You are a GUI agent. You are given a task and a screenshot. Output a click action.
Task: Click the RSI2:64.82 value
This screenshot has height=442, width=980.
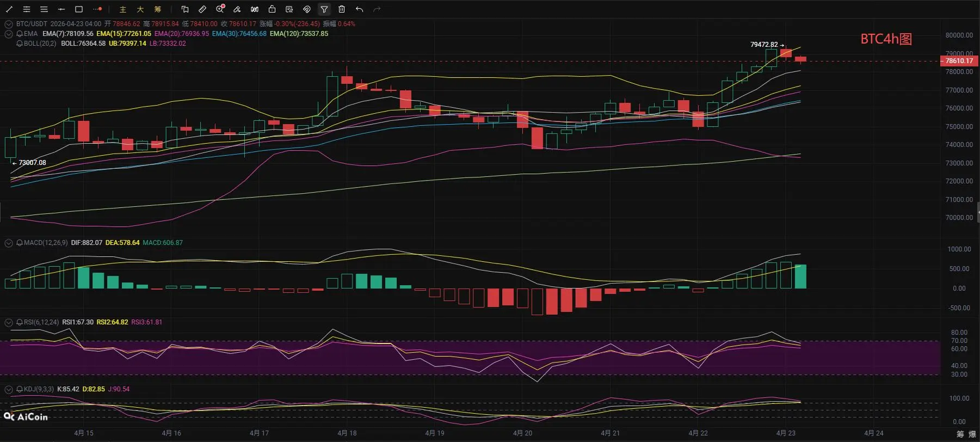pyautogui.click(x=113, y=322)
